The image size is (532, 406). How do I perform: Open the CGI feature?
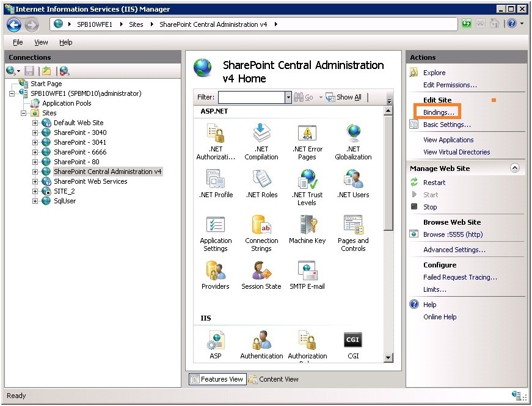[353, 345]
